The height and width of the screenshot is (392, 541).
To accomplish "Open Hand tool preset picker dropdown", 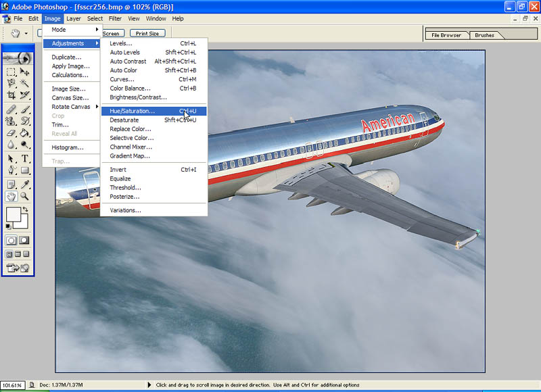I will pos(26,32).
